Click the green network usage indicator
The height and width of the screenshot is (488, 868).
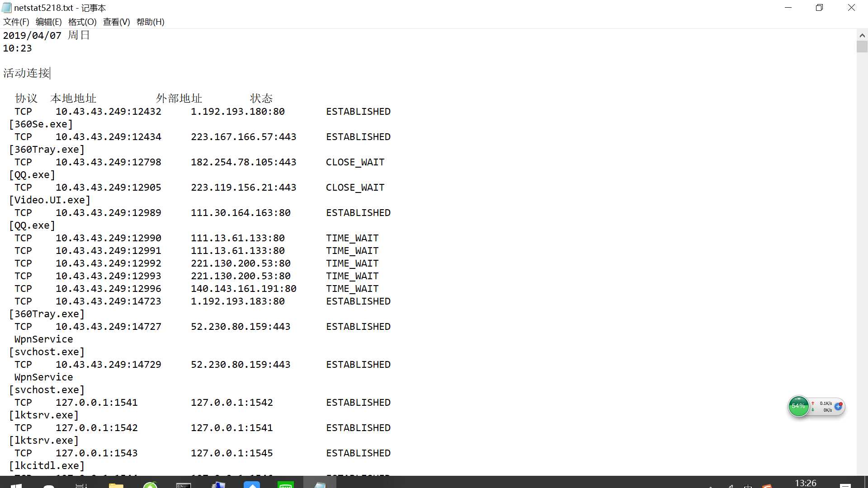pyautogui.click(x=798, y=406)
